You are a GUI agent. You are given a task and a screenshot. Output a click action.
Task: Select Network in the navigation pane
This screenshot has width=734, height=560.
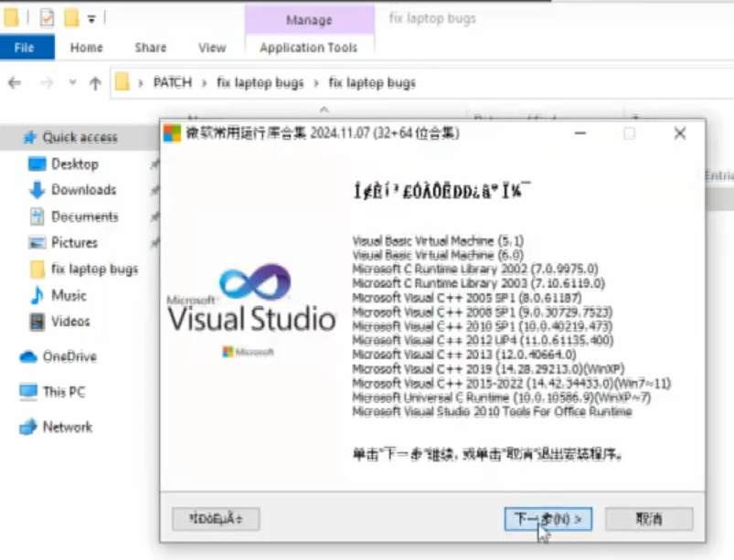[68, 427]
